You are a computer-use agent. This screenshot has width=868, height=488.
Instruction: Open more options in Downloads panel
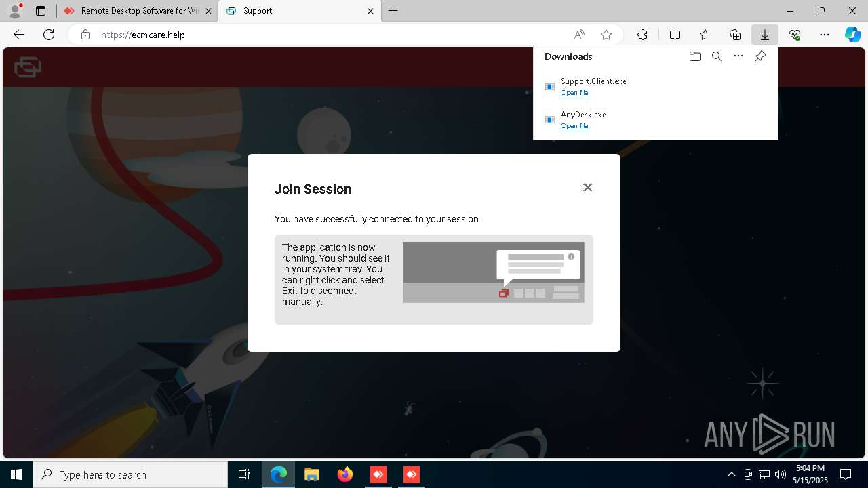(x=738, y=56)
